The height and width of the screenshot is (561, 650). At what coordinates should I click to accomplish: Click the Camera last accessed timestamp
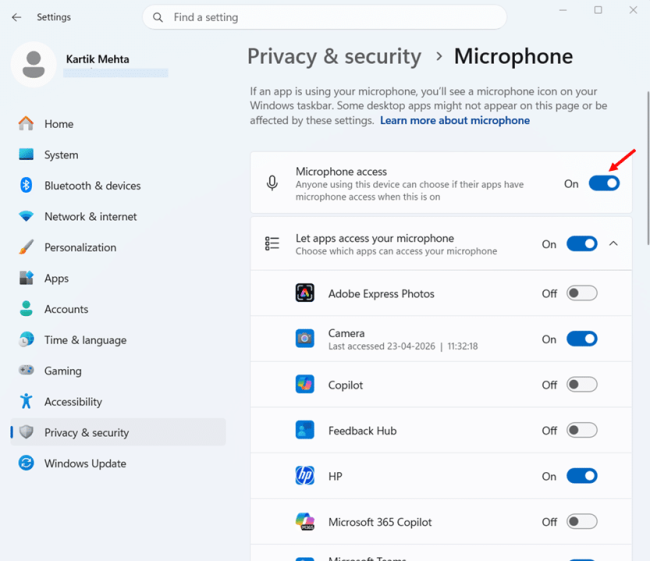click(x=403, y=346)
